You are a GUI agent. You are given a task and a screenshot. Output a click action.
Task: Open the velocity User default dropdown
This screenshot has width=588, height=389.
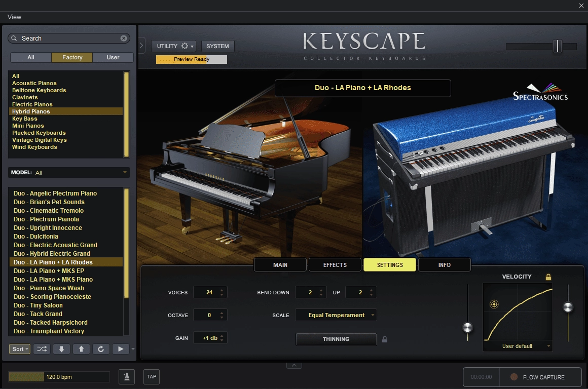pyautogui.click(x=518, y=346)
